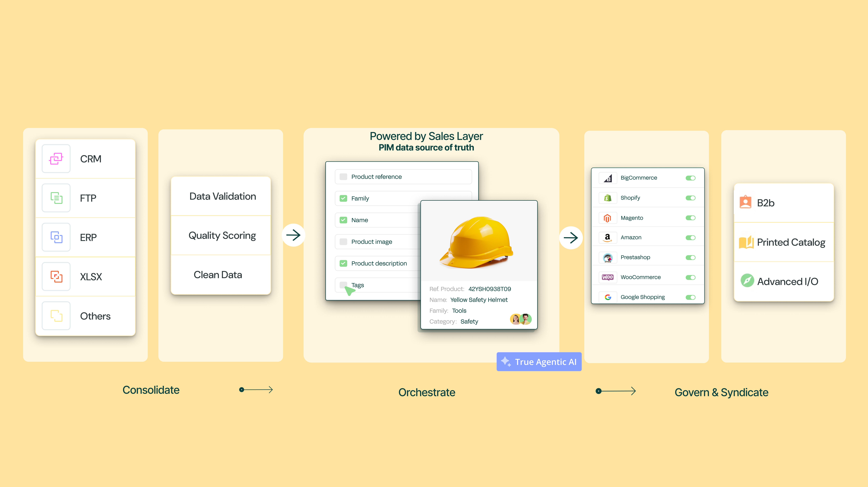
Task: Click the Product reference field row
Action: click(403, 177)
